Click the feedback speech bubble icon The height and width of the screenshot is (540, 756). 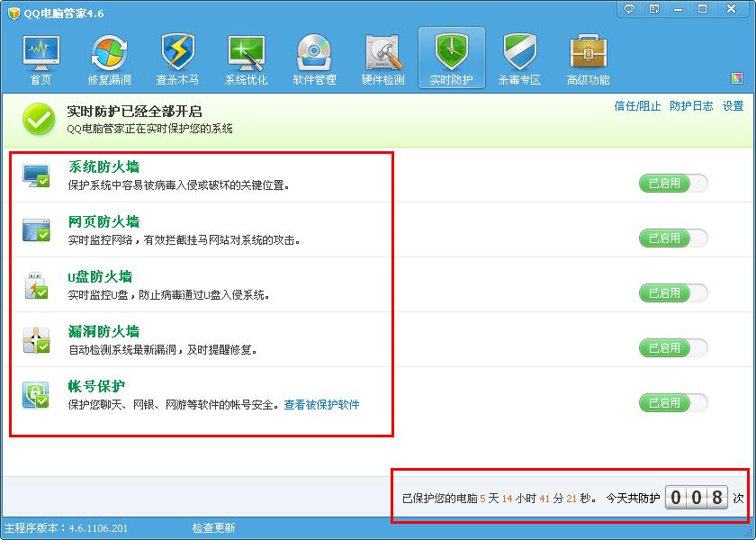(630, 8)
